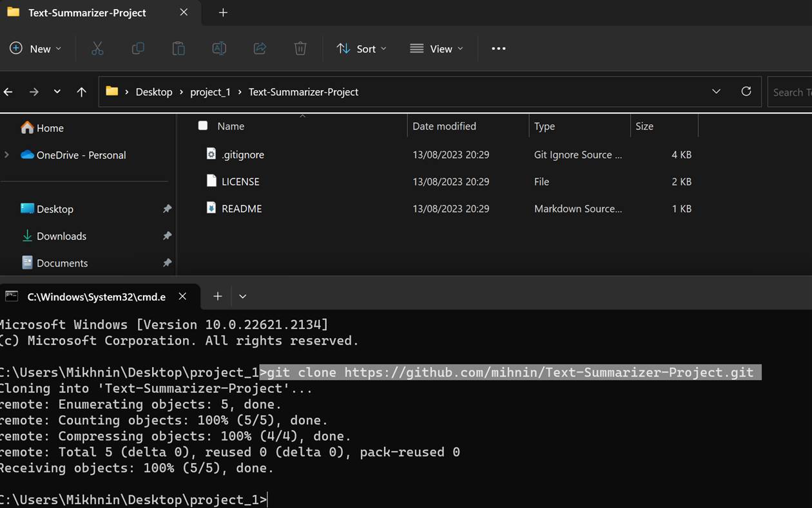Go back to previous folder
Image resolution: width=812 pixels, height=508 pixels.
[8, 92]
